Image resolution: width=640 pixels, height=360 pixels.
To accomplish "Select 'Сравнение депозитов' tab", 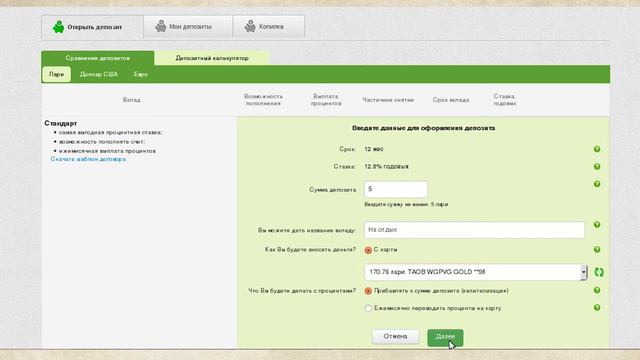I will point(98,58).
